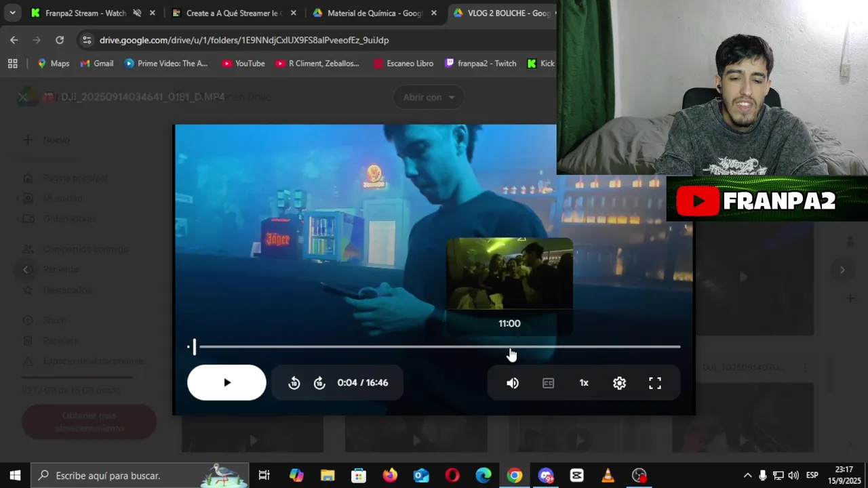Reload the Drive page
Image resolution: width=868 pixels, height=488 pixels.
[60, 40]
